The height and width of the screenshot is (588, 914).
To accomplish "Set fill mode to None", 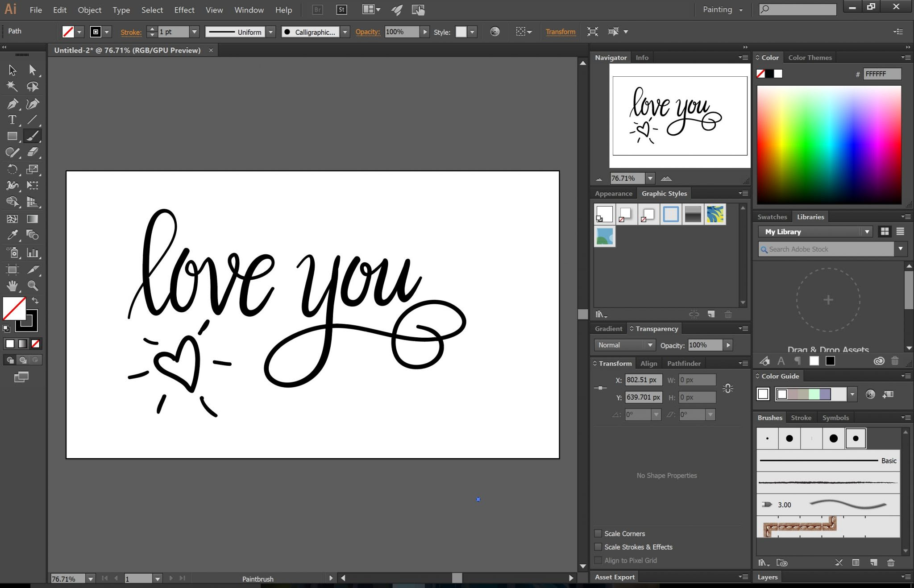I will (35, 344).
